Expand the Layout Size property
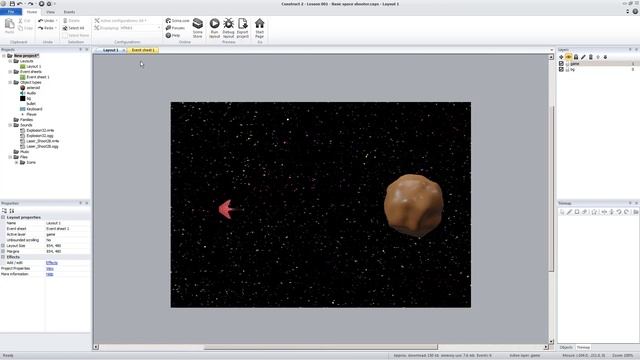Screen dimensions: 640x360 (x=3, y=246)
